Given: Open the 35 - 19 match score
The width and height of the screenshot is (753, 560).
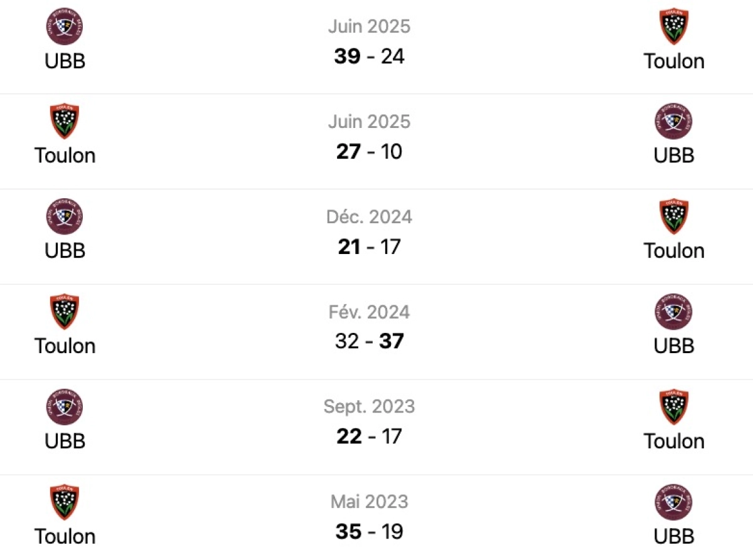Looking at the screenshot, I should 369,532.
